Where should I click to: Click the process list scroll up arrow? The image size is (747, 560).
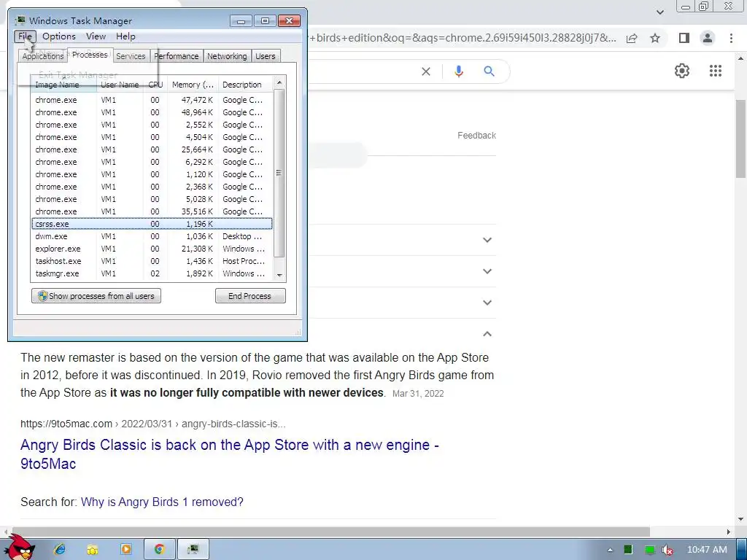click(279, 83)
